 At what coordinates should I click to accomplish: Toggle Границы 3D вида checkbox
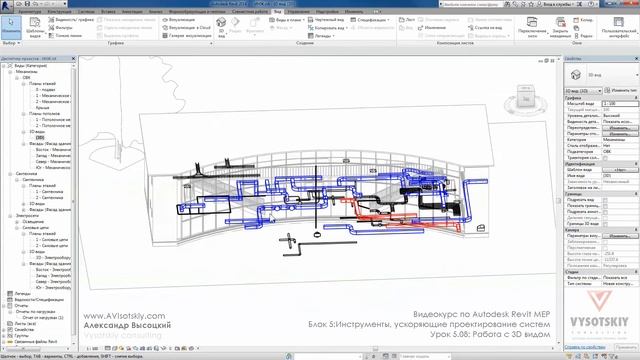(605, 224)
